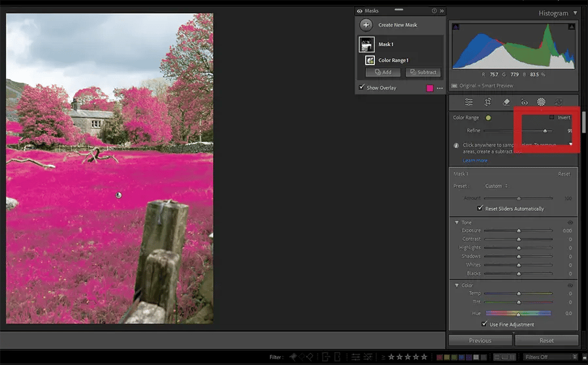Filter by yellow color label

pyautogui.click(x=447, y=357)
